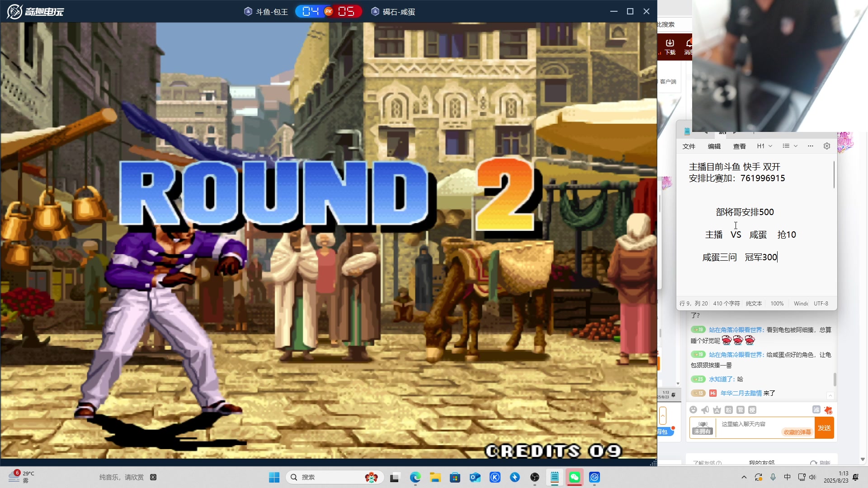Expand the collapse arrow at chat list bottom

[x=830, y=395]
